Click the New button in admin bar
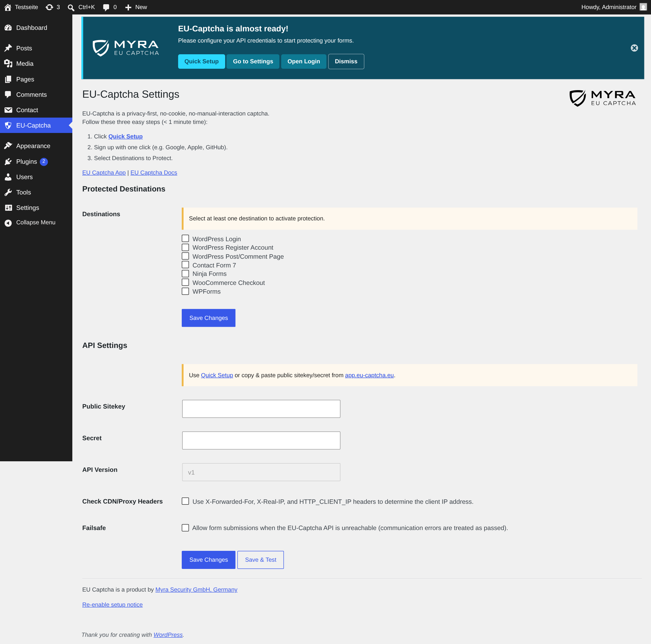Image resolution: width=651 pixels, height=644 pixels. [x=136, y=7]
